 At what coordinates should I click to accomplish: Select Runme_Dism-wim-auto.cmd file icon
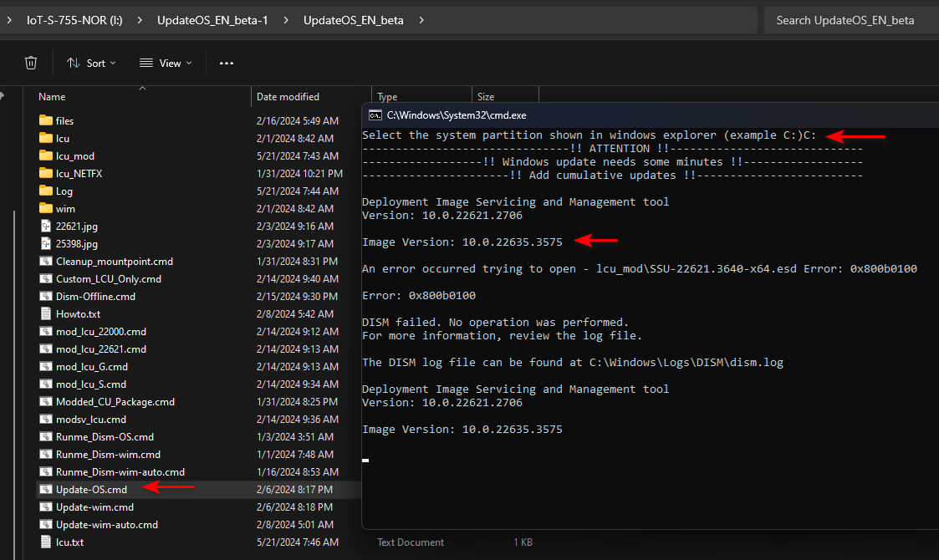[45, 472]
